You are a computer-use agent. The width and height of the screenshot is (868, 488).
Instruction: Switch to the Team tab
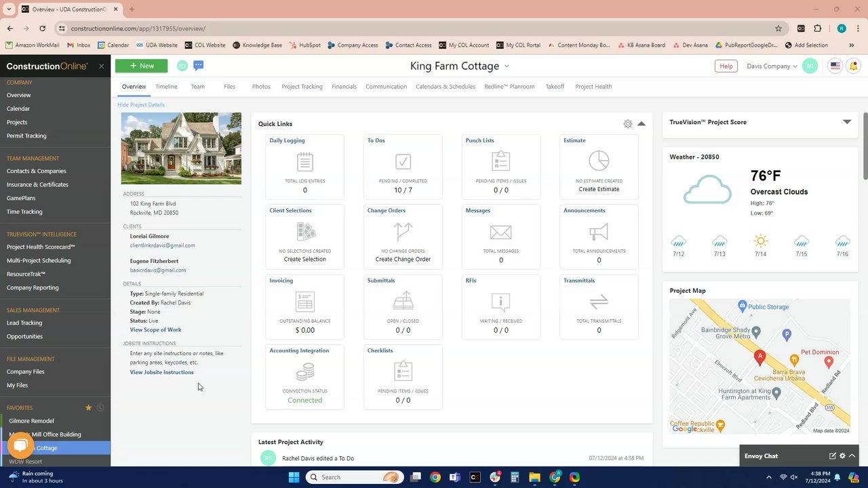[x=197, y=87]
